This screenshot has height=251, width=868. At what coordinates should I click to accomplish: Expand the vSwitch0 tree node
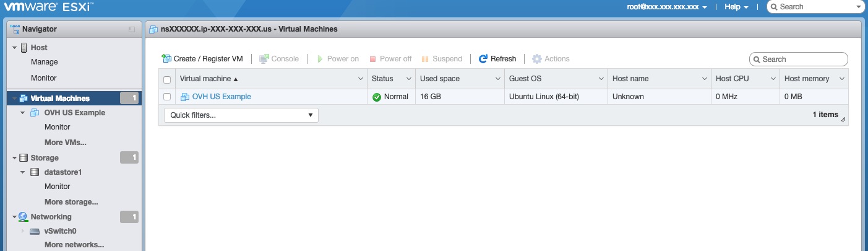coord(22,231)
